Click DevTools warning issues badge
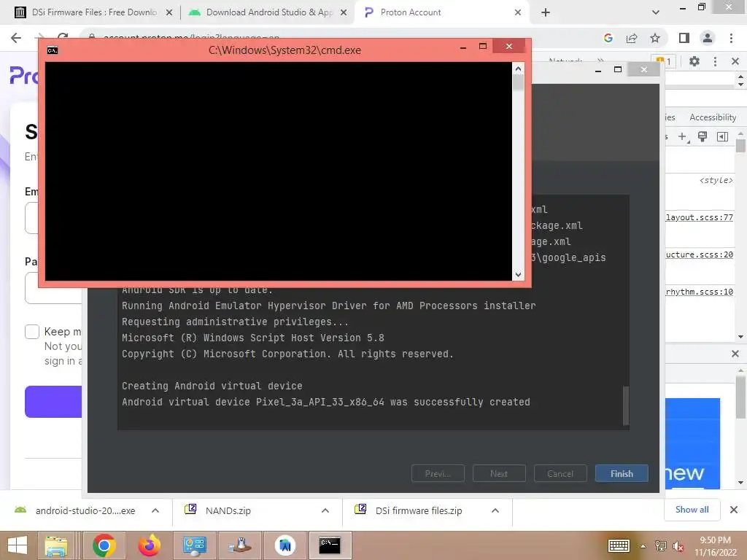This screenshot has height=560, width=747. (x=664, y=61)
